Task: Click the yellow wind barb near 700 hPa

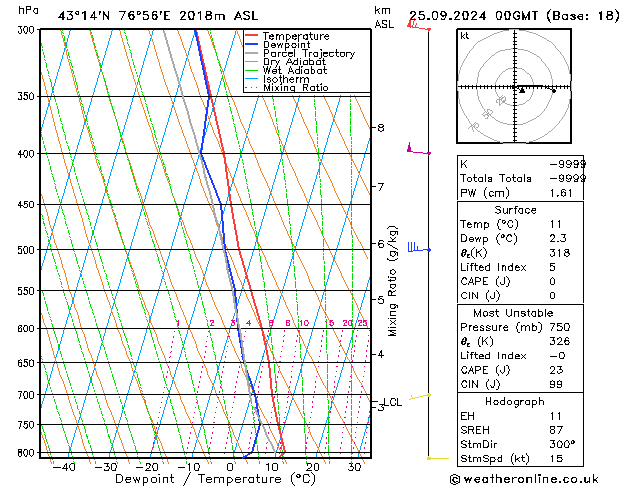Action: [x=418, y=396]
